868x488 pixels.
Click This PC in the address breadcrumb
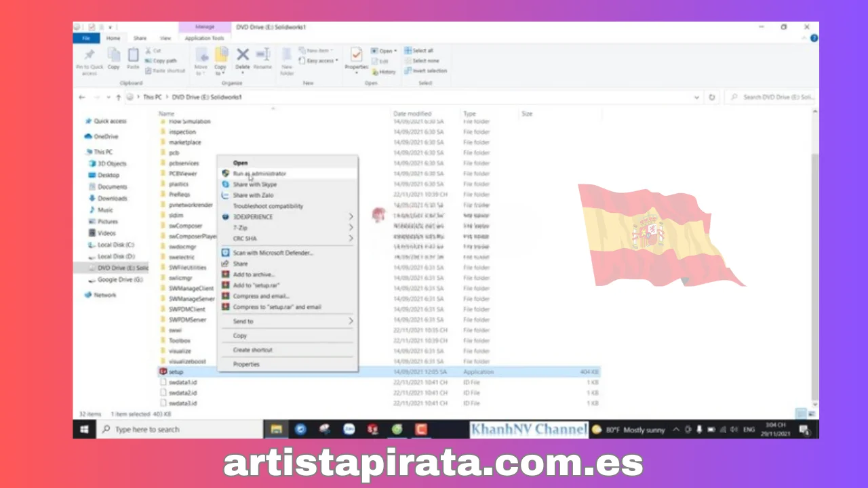[x=153, y=97]
